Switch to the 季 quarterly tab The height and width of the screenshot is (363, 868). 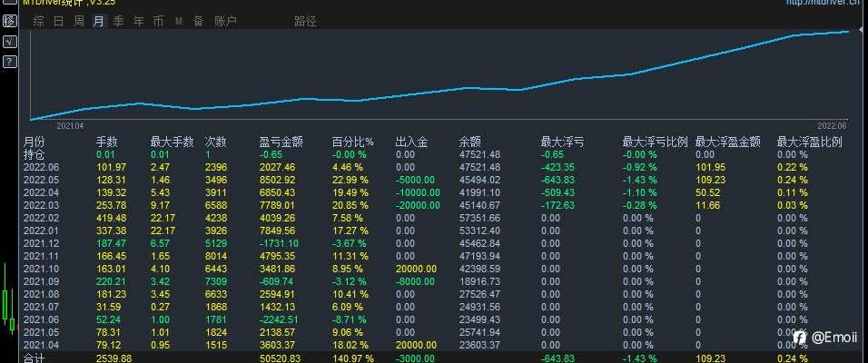[x=118, y=22]
